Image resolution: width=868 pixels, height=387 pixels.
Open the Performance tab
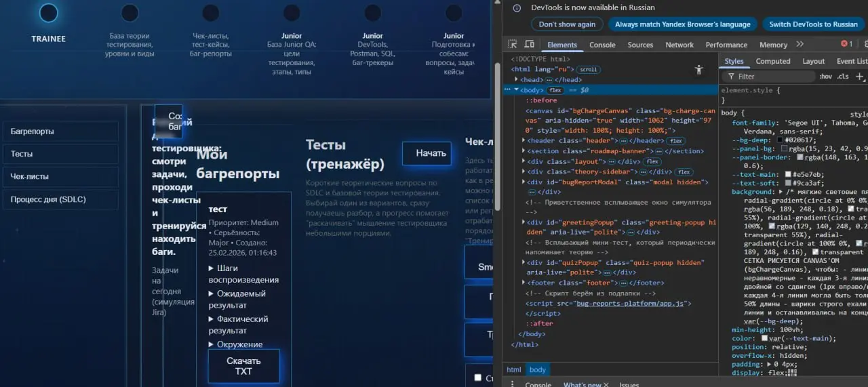[726, 45]
